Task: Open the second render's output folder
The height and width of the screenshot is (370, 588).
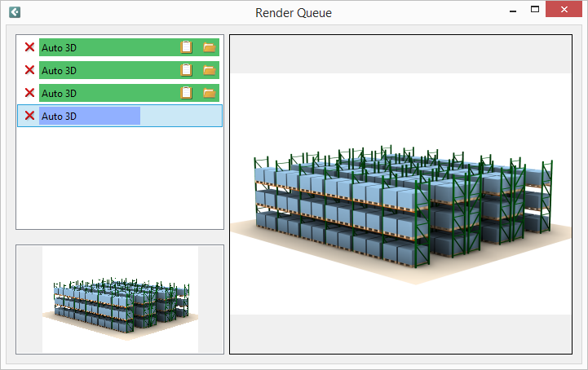Action: point(210,70)
